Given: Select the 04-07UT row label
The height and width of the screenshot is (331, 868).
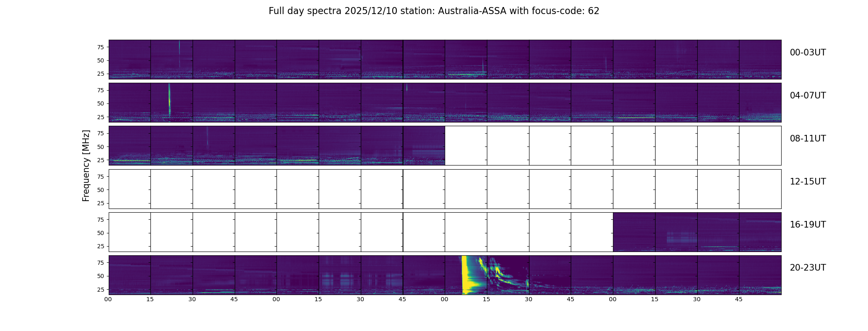Looking at the screenshot, I should tap(808, 96).
